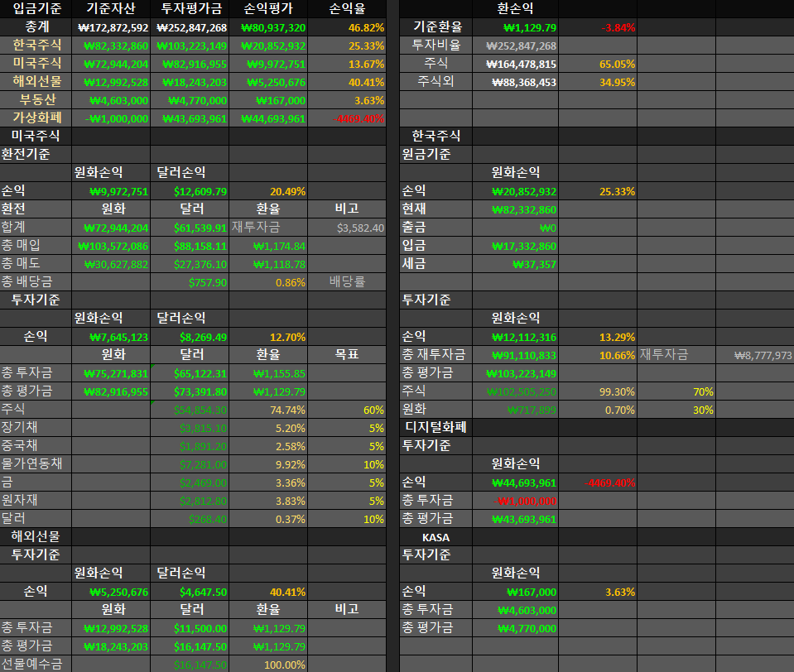Click the KASA profit ₩167,000
This screenshot has width=794, height=672.
(x=516, y=592)
